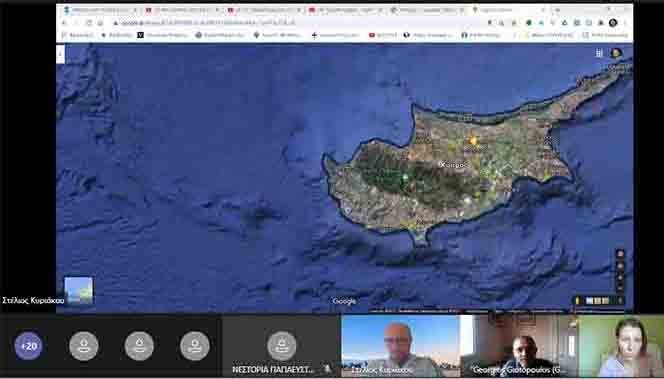Reload the page with the refresh icon
The image size is (664, 379).
(x=89, y=22)
